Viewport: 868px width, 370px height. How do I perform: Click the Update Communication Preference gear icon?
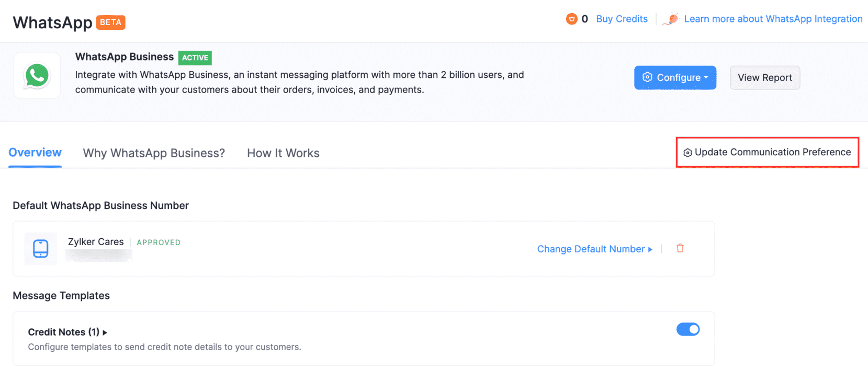click(x=687, y=153)
